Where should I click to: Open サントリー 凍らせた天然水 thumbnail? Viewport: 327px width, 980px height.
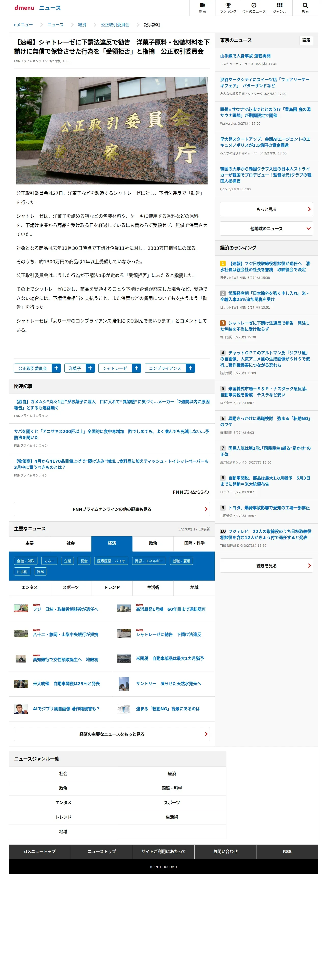click(124, 684)
